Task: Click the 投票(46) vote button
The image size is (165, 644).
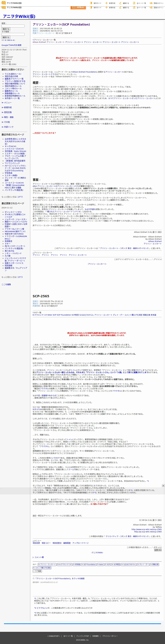Action: (158, 550)
